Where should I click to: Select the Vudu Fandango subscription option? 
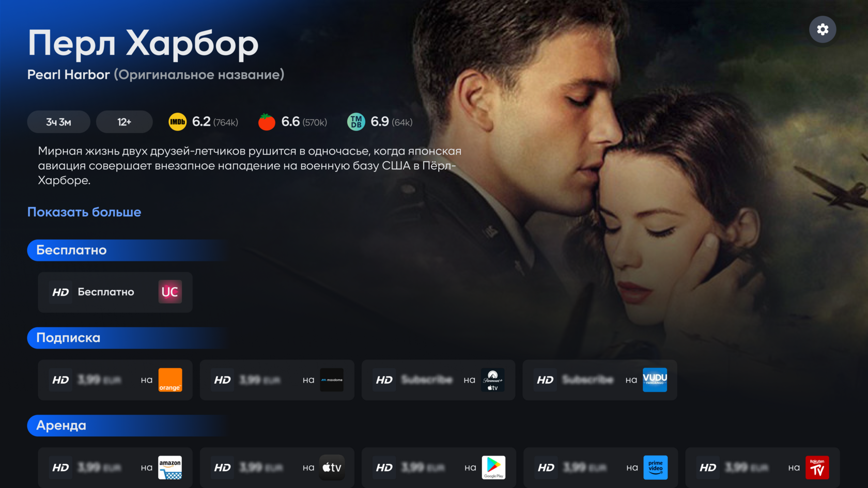(600, 380)
